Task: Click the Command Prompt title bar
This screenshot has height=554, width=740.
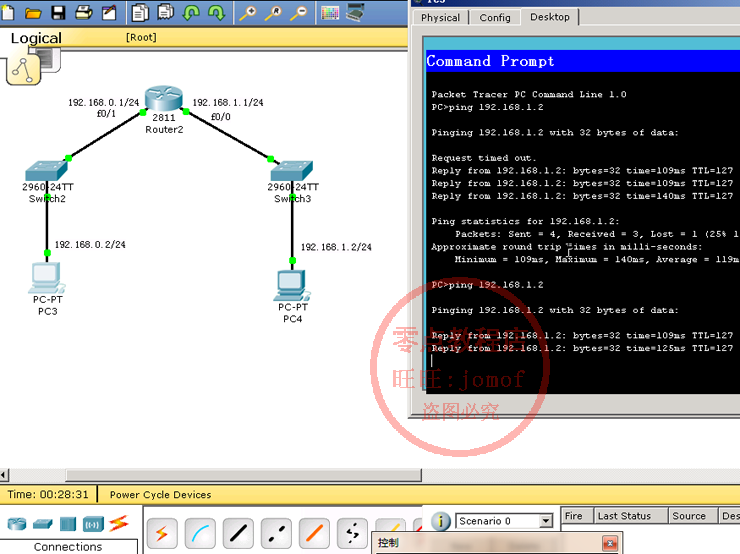Action: (583, 61)
